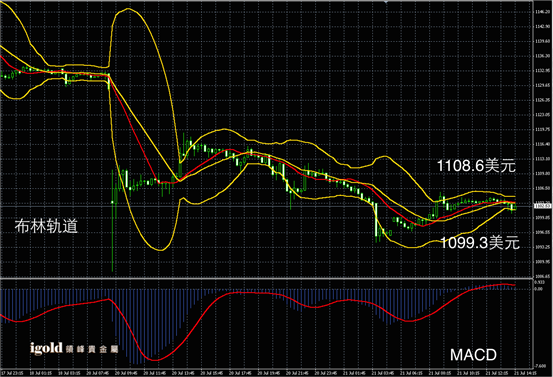This screenshot has height=377, width=553.
Task: Select the 1099.3美元 support annotation
Action: pos(480,243)
